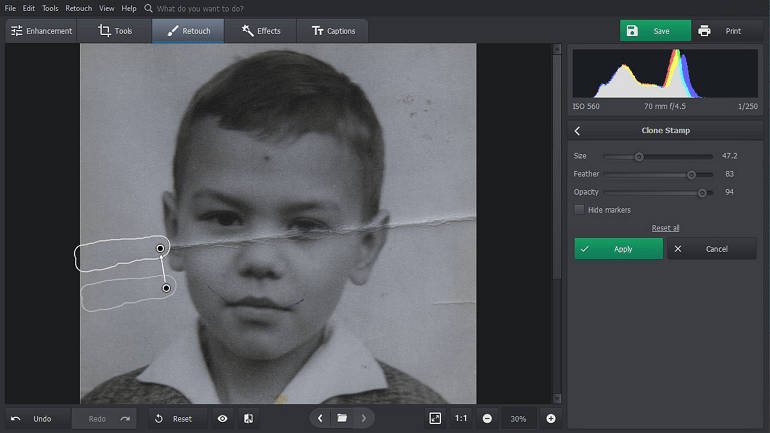Go to next photo arrow
The width and height of the screenshot is (770, 433).
(364, 418)
